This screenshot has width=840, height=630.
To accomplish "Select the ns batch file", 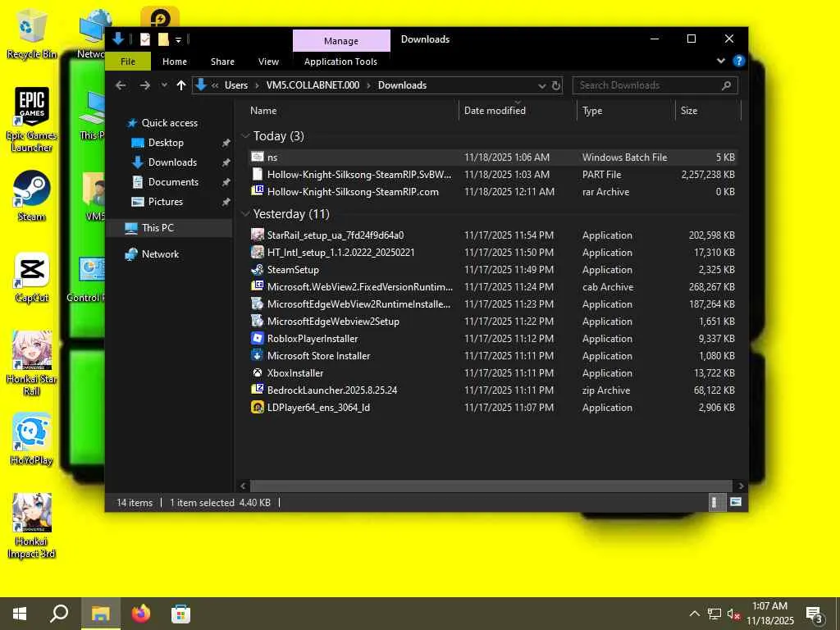I will (x=492, y=157).
